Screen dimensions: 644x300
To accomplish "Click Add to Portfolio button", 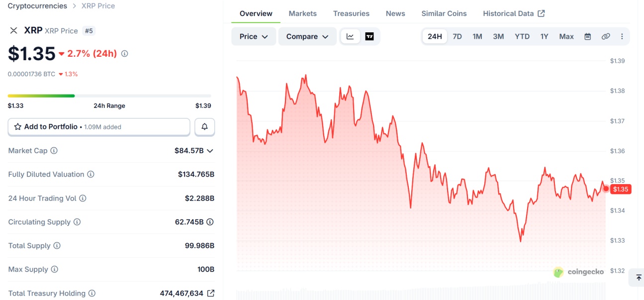I will tap(99, 127).
